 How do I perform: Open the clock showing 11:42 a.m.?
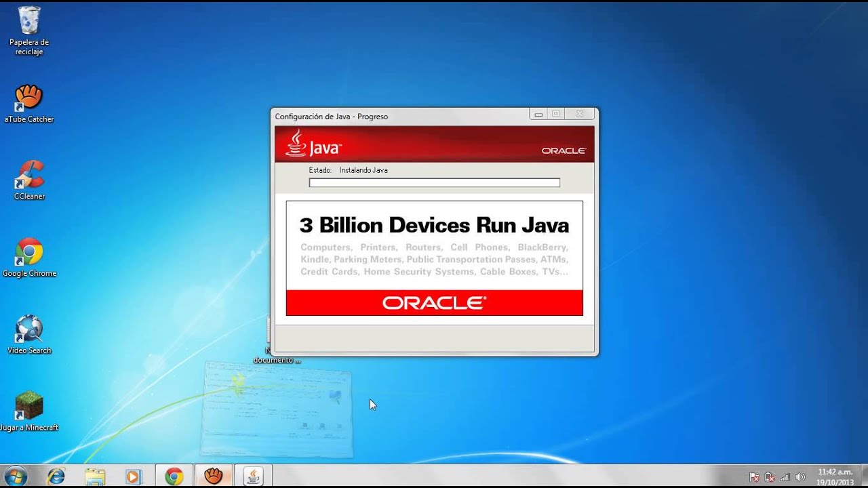click(835, 476)
